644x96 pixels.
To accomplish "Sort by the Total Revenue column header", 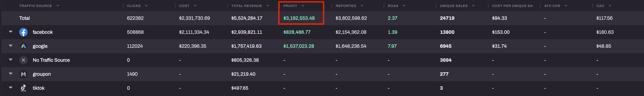I will (246, 6).
